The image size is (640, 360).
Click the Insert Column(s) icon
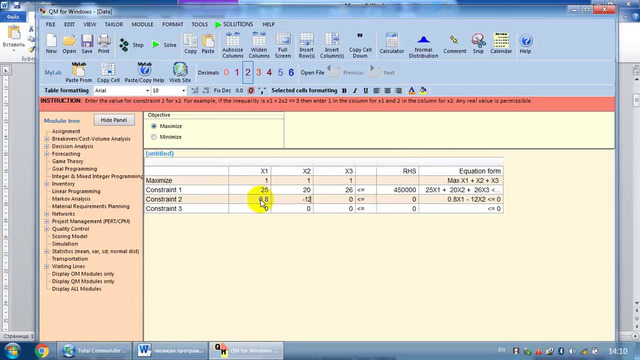tap(331, 45)
